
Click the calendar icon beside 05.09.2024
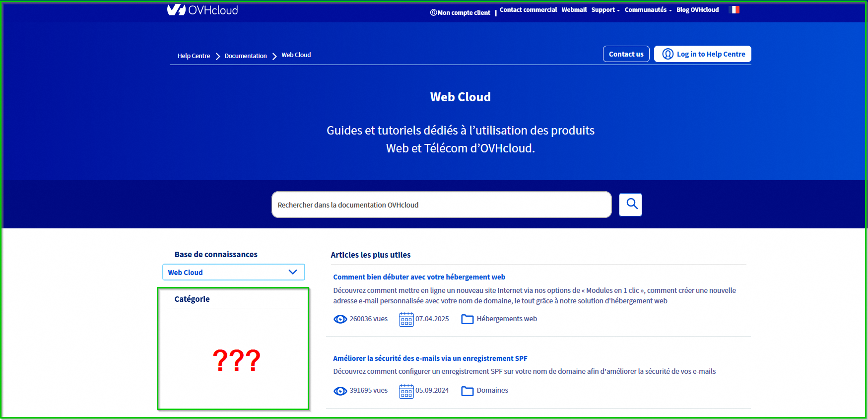(x=406, y=391)
